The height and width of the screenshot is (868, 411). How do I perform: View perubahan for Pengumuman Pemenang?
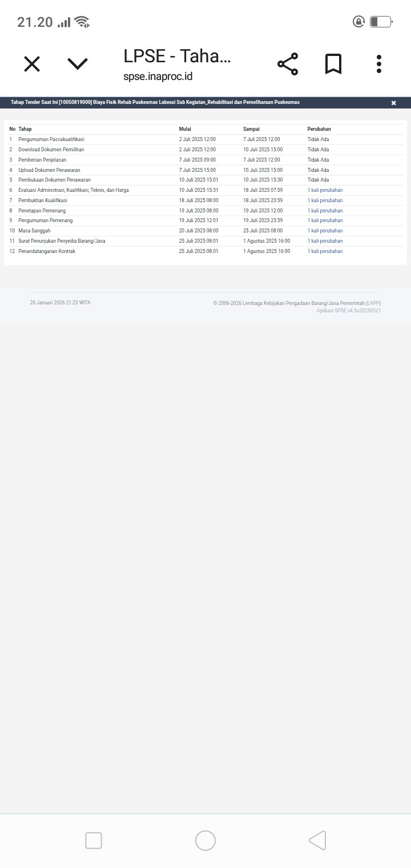coord(325,220)
